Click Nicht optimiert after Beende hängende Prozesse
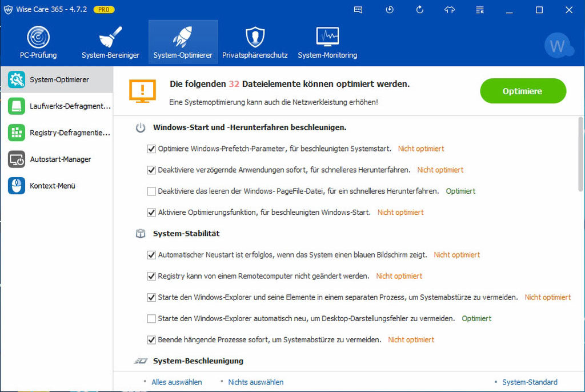This screenshot has height=392, width=585. [x=411, y=340]
